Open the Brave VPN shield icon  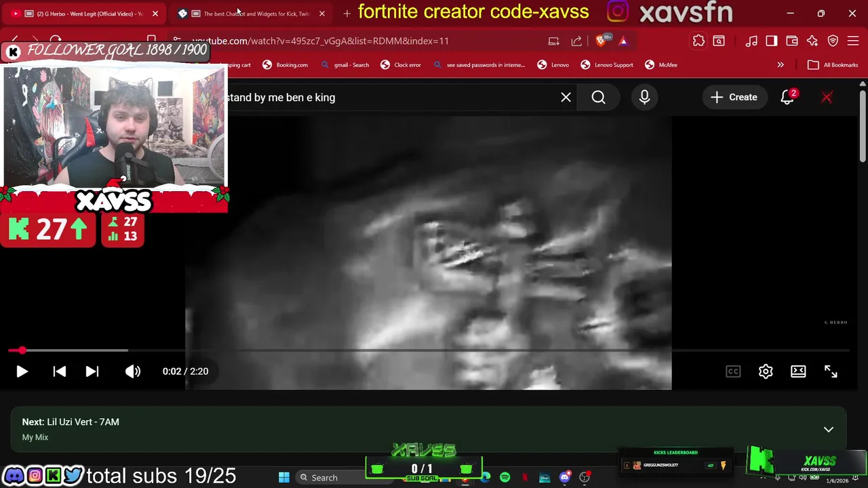(x=833, y=41)
